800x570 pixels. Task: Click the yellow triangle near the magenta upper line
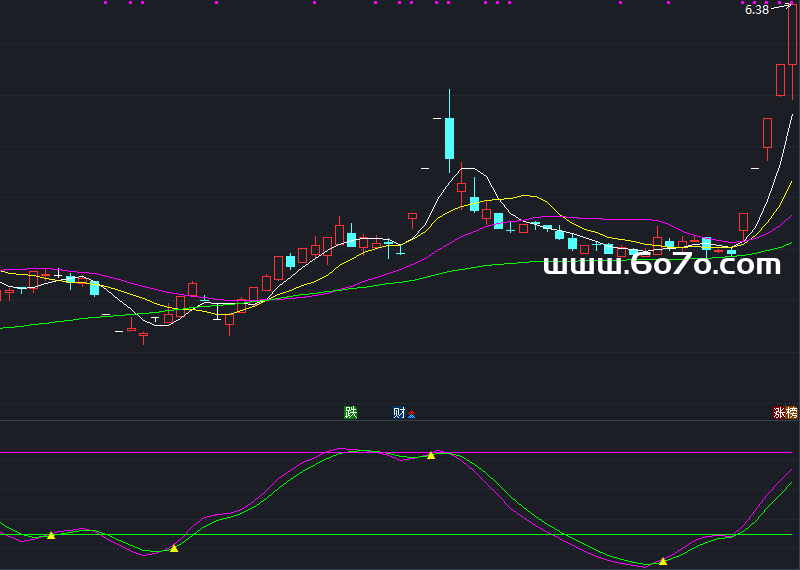tap(431, 455)
